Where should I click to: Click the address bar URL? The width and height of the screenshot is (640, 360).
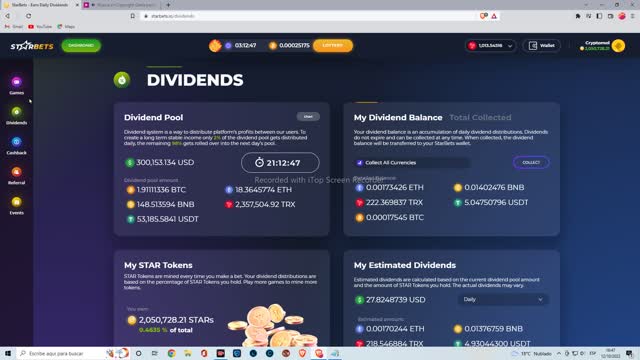click(x=173, y=16)
